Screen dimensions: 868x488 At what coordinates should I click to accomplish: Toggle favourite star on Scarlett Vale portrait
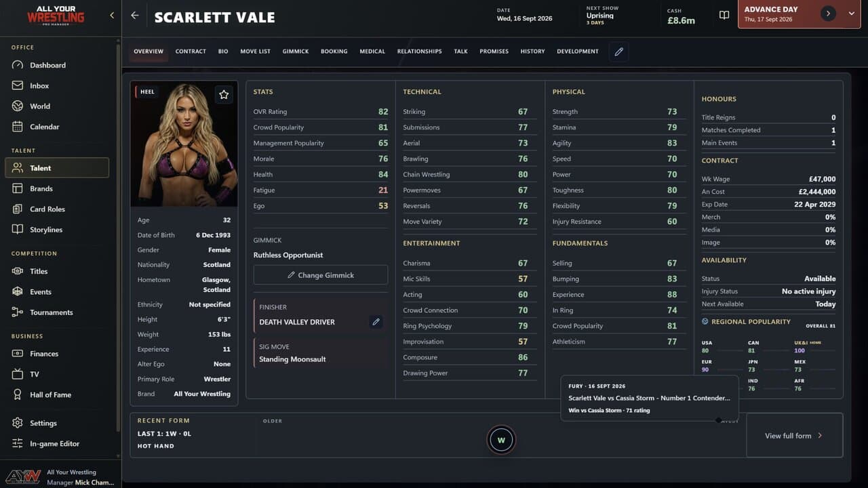pyautogui.click(x=224, y=95)
